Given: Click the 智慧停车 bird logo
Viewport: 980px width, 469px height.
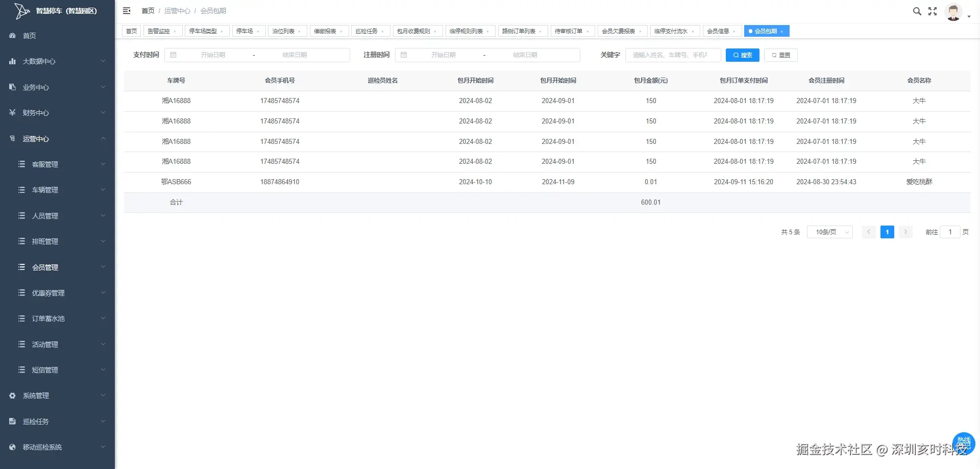Looking at the screenshot, I should click(x=21, y=11).
